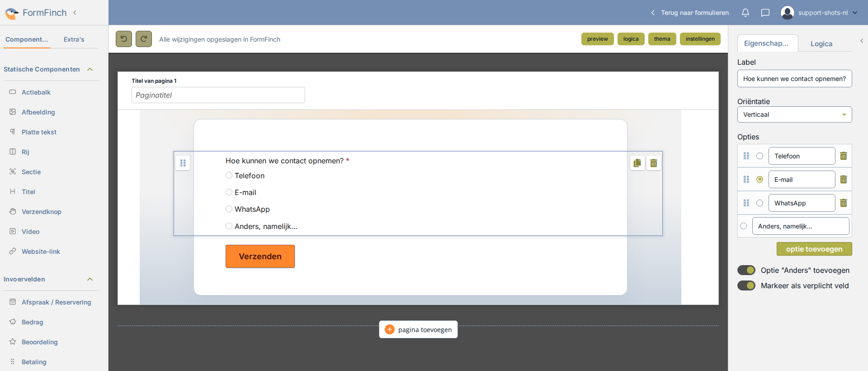Open the notifications bell
Screen dimensions: 868x371
(x=745, y=13)
